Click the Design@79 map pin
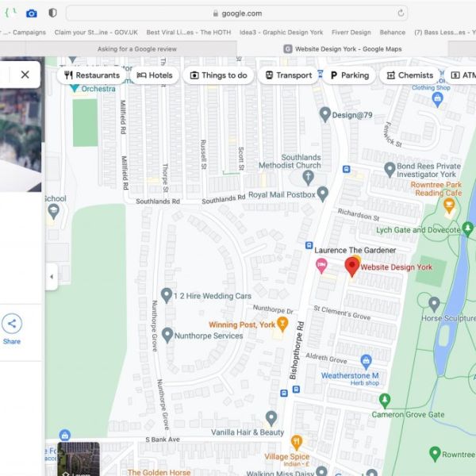 coord(324,114)
